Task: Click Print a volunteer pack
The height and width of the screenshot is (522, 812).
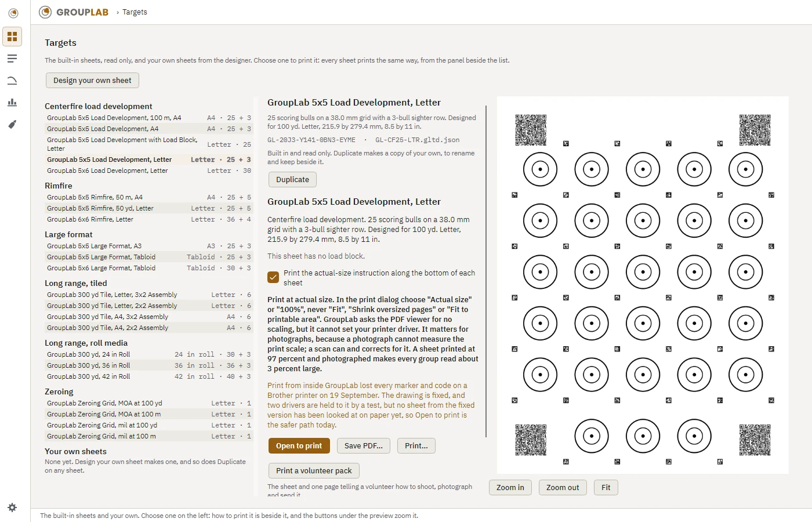Action: click(314, 471)
